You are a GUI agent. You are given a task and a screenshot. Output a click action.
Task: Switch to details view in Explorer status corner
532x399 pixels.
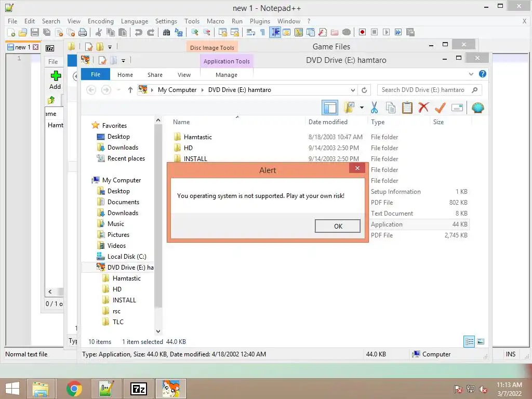[x=469, y=342]
